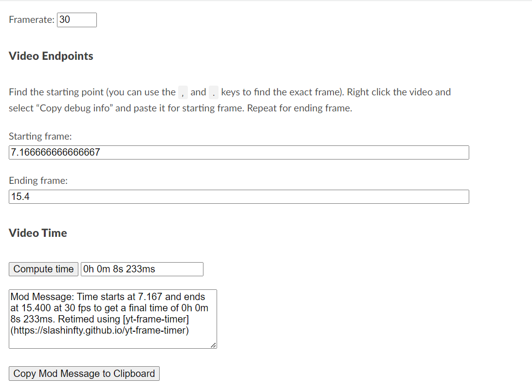Click the Starting frame label
The image size is (532, 392).
click(x=40, y=137)
